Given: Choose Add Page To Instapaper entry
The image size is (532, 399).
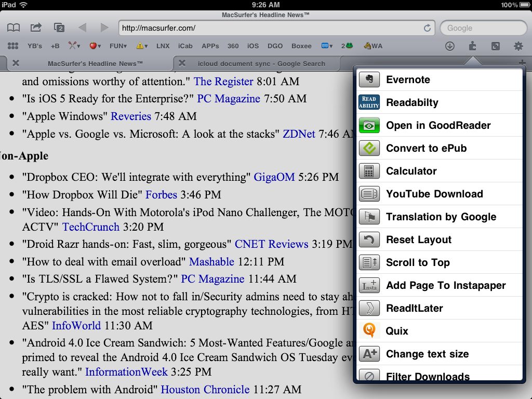Looking at the screenshot, I should click(x=440, y=285).
